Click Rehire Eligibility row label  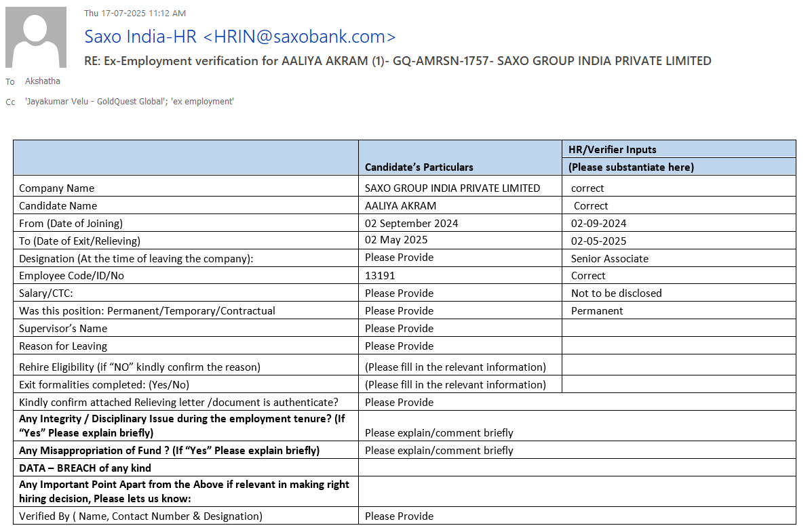point(139,367)
